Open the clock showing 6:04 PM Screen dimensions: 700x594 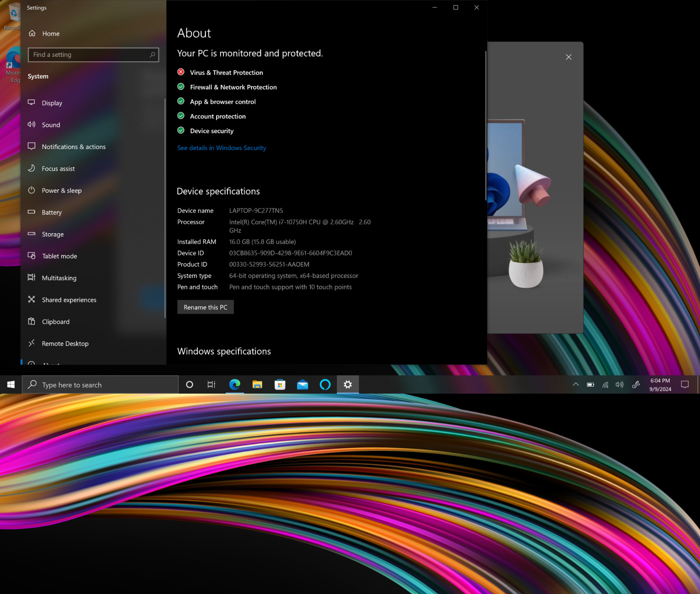coord(660,384)
